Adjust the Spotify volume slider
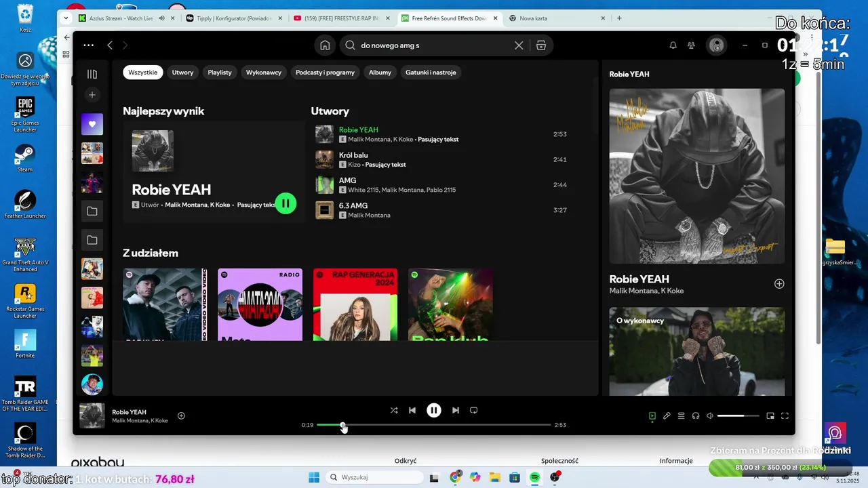 [738, 415]
